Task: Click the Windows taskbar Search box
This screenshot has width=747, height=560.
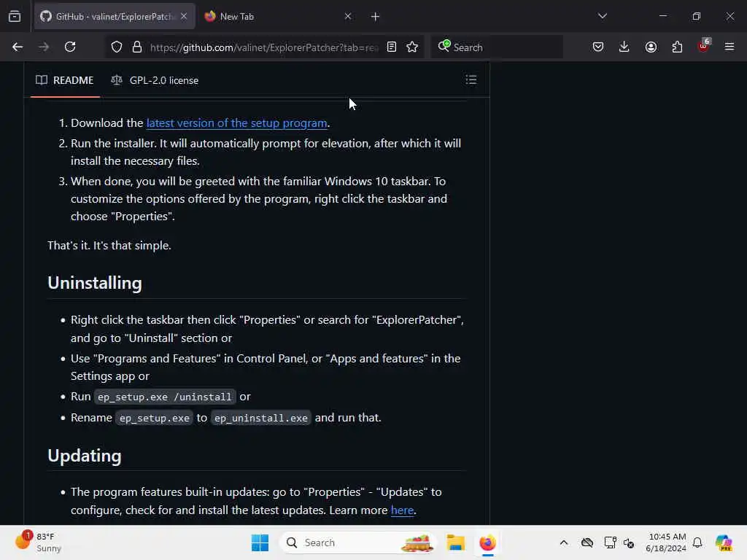Action: coord(358,542)
